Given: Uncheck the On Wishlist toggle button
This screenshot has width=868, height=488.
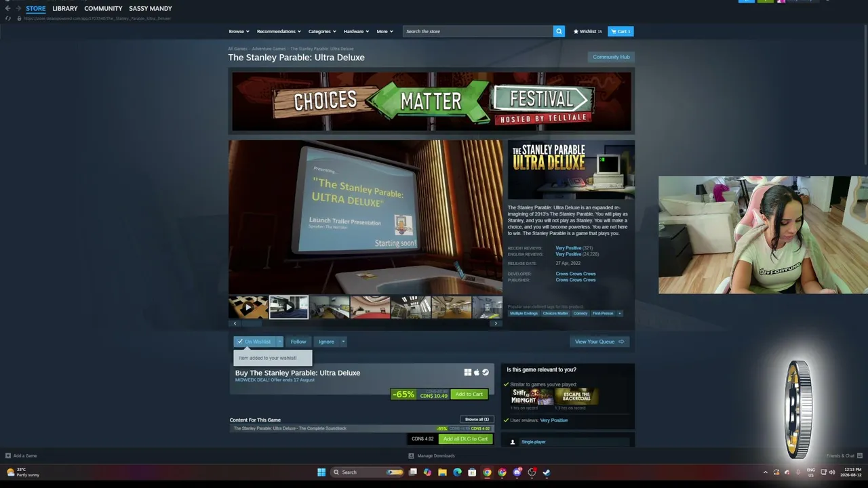Looking at the screenshot, I should point(254,342).
